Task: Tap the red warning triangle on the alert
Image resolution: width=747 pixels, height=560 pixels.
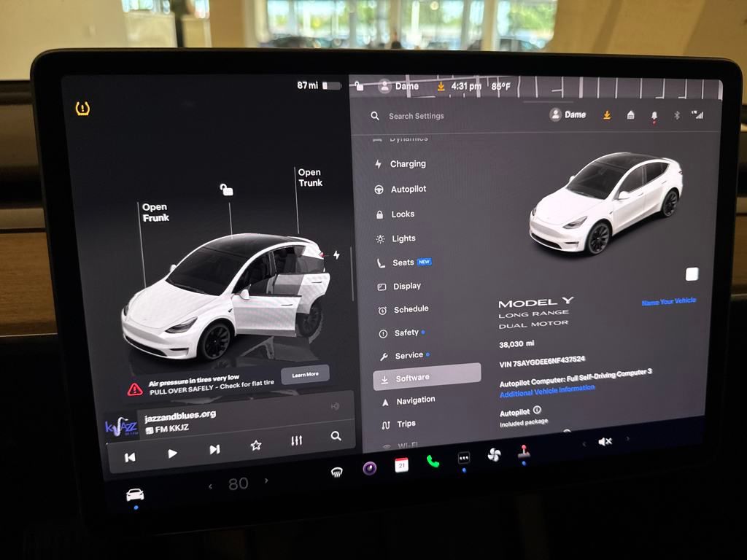Action: (x=135, y=389)
